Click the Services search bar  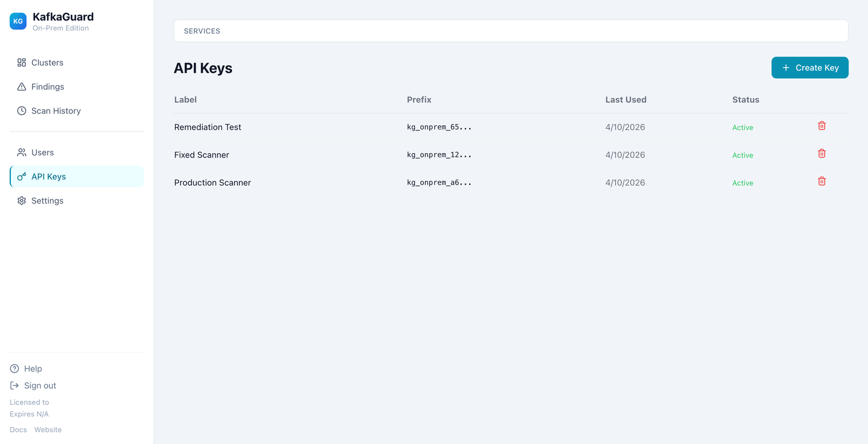(510, 31)
